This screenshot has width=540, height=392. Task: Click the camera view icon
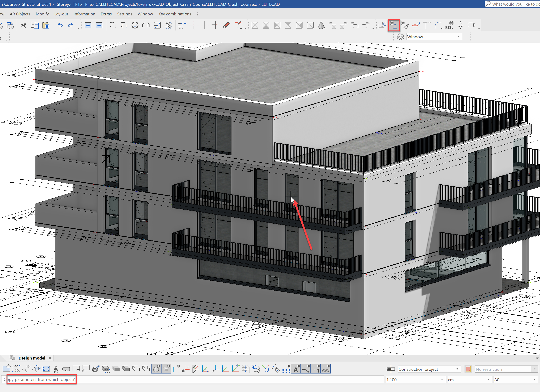tap(471, 25)
